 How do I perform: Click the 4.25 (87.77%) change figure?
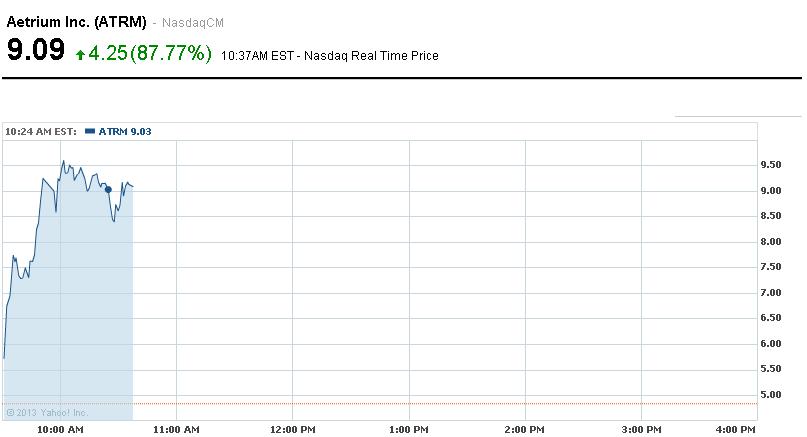[150, 53]
